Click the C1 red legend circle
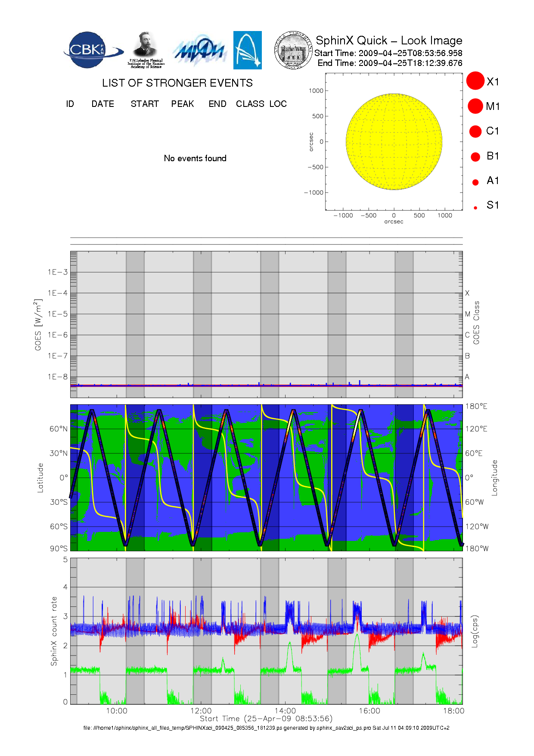This screenshot has height=756, width=534. pos(475,131)
